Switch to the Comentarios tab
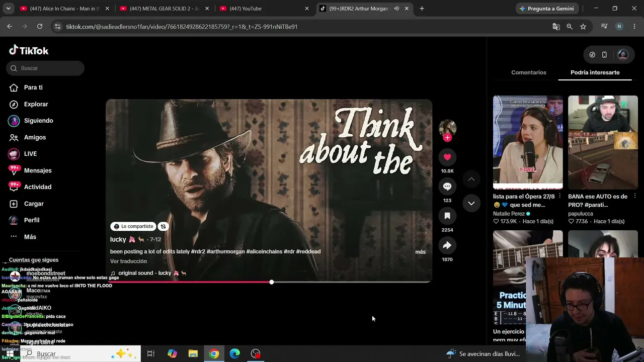Image resolution: width=644 pixels, height=362 pixels. pos(529,72)
